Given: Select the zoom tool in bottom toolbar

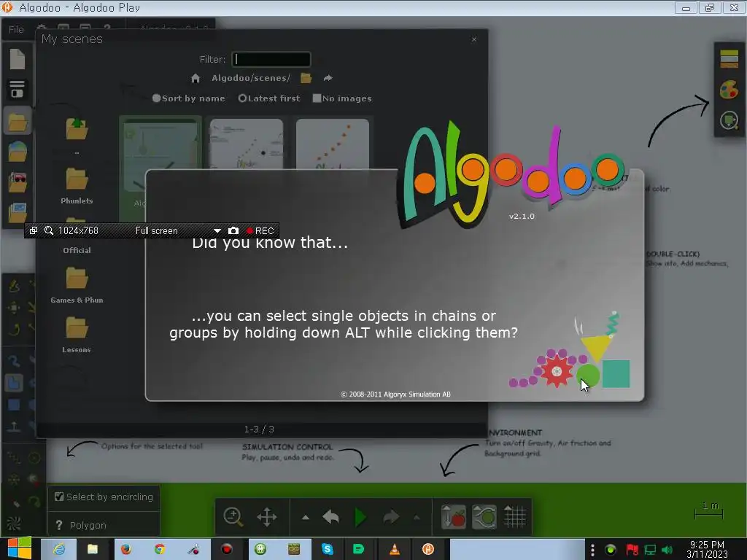Looking at the screenshot, I should (233, 517).
